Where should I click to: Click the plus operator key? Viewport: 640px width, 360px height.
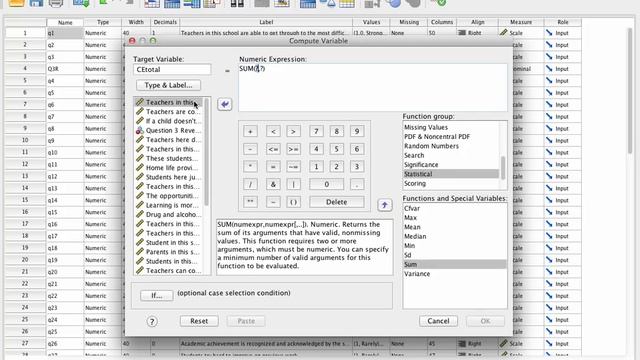pyautogui.click(x=250, y=131)
